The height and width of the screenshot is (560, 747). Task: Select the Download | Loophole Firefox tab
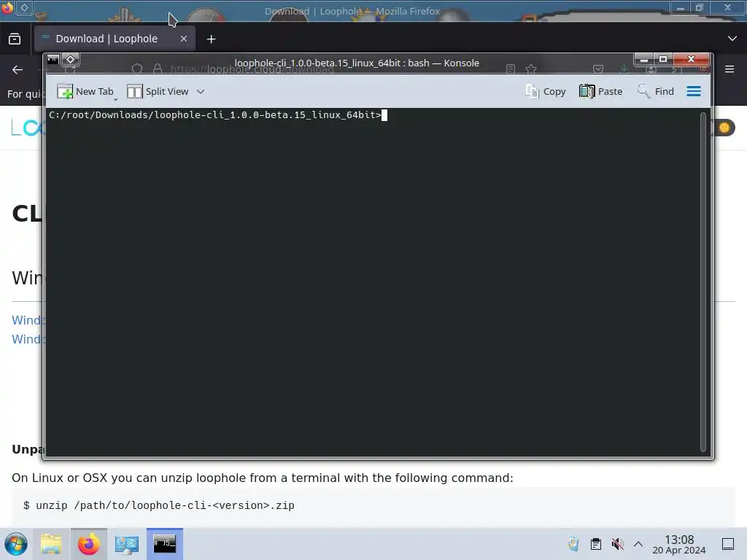(115, 39)
